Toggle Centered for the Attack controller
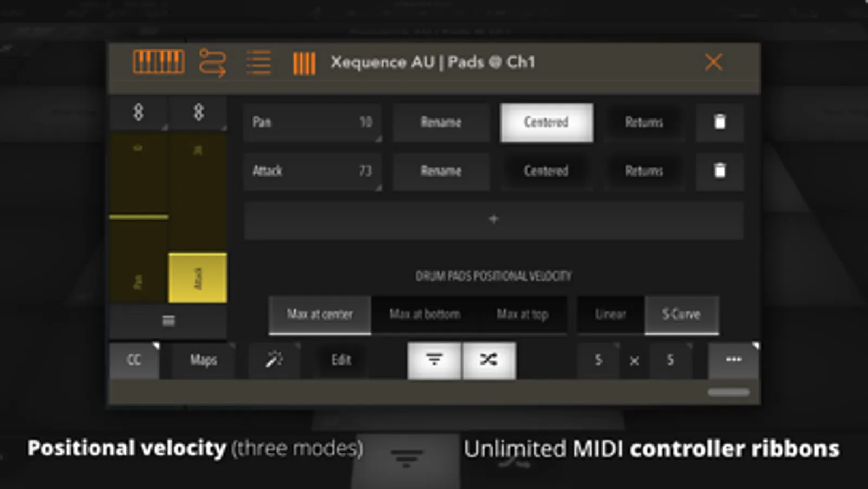The width and height of the screenshot is (868, 489). (x=547, y=171)
